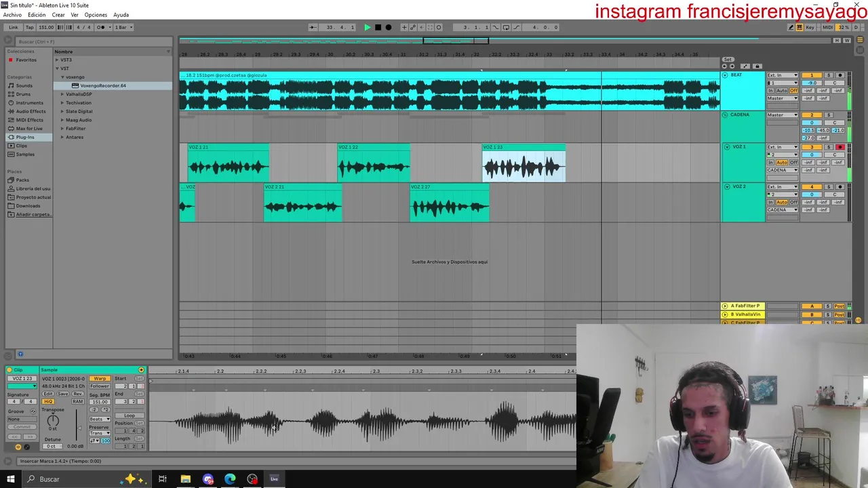The height and width of the screenshot is (488, 868).
Task: Toggle Follow playback icon next to position
Action: [313, 27]
